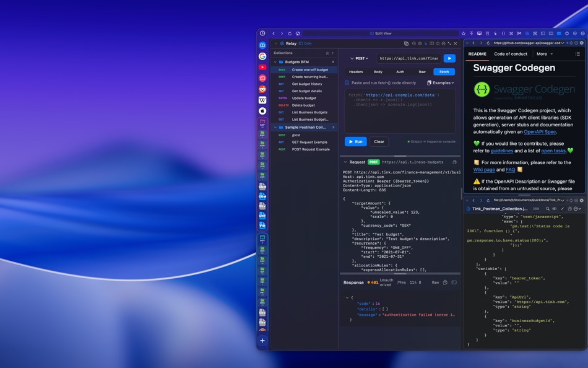The width and height of the screenshot is (588, 368).
Task: Toggle split view layout icon in Relay toolbar
Action: coord(432,43)
